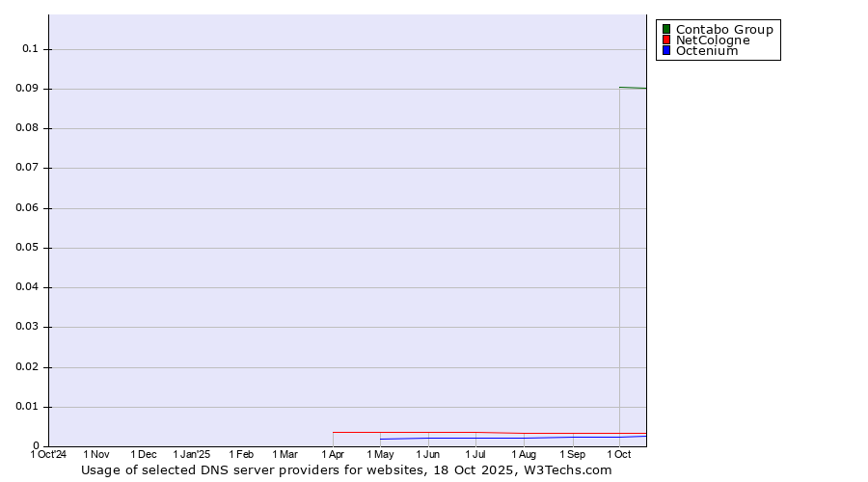Image resolution: width=868 pixels, height=482 pixels.
Task: Click the 1 Feb x-axis label
Action: tap(241, 454)
